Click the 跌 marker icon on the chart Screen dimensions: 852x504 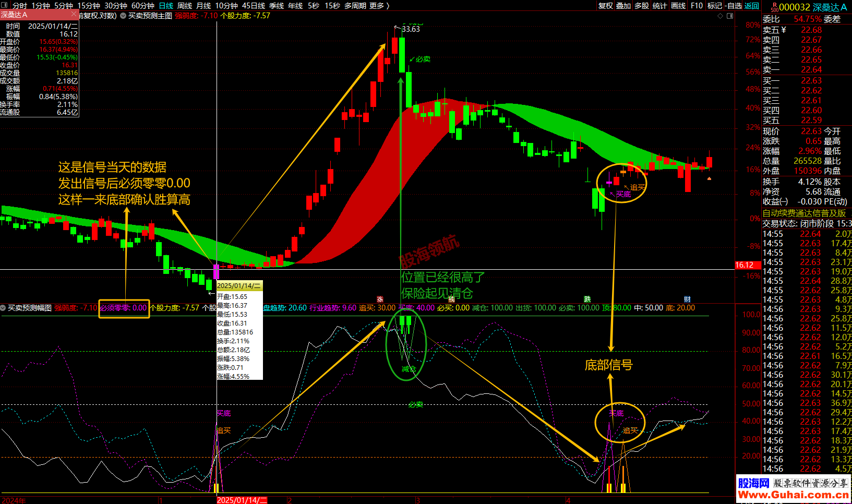pyautogui.click(x=587, y=299)
